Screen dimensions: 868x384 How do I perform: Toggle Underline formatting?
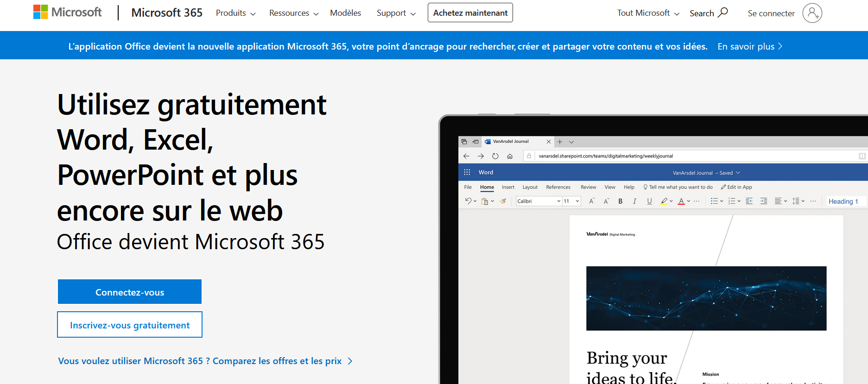point(649,201)
